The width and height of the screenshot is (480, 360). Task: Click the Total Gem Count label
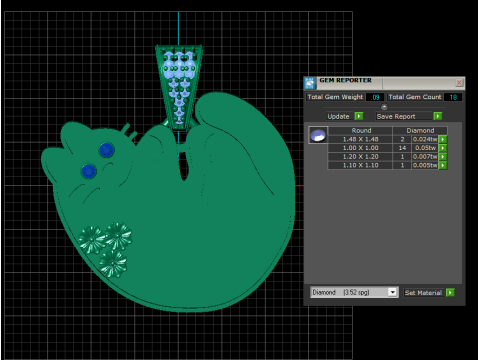pos(415,97)
